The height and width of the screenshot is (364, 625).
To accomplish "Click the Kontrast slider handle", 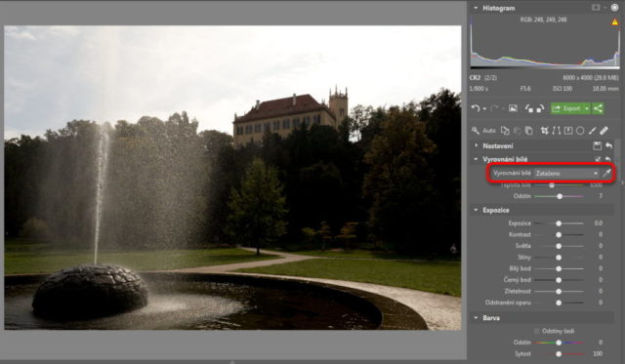I will tap(559, 235).
